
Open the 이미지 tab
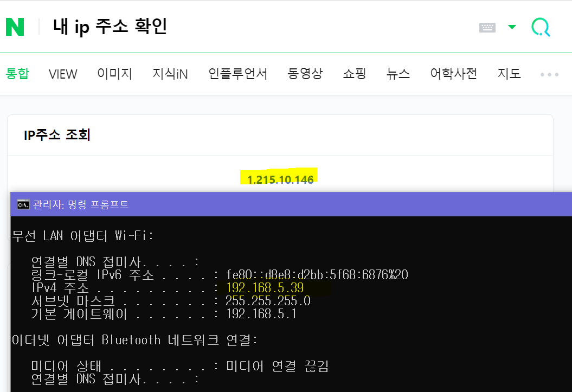click(114, 74)
